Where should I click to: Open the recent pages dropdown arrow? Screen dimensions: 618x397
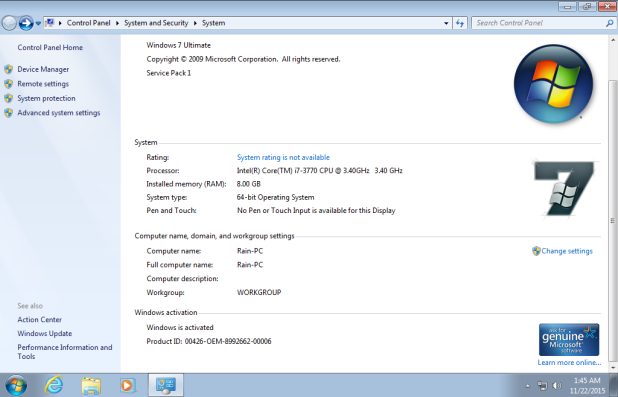click(x=38, y=23)
